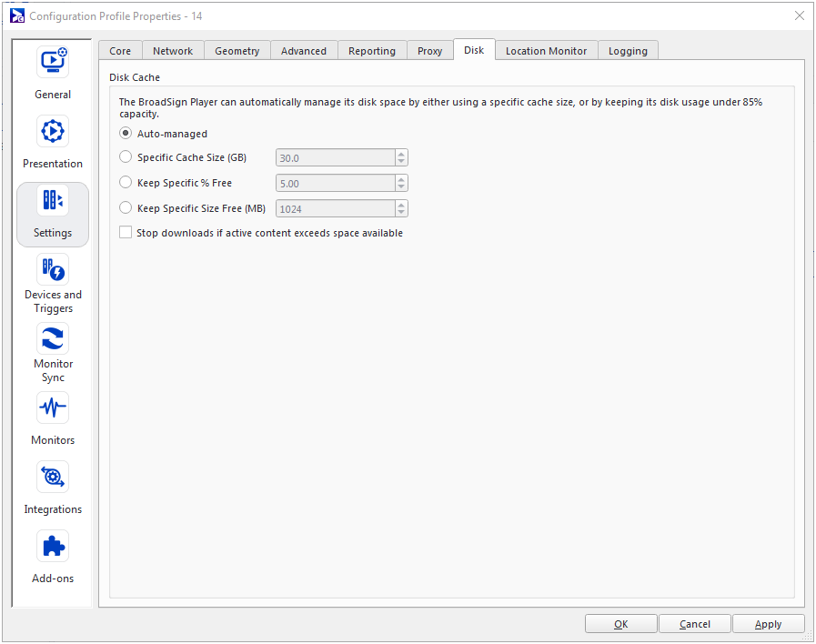Viewport: 816px width, 644px height.
Task: Select Keep Specific % Free option
Action: 126,183
